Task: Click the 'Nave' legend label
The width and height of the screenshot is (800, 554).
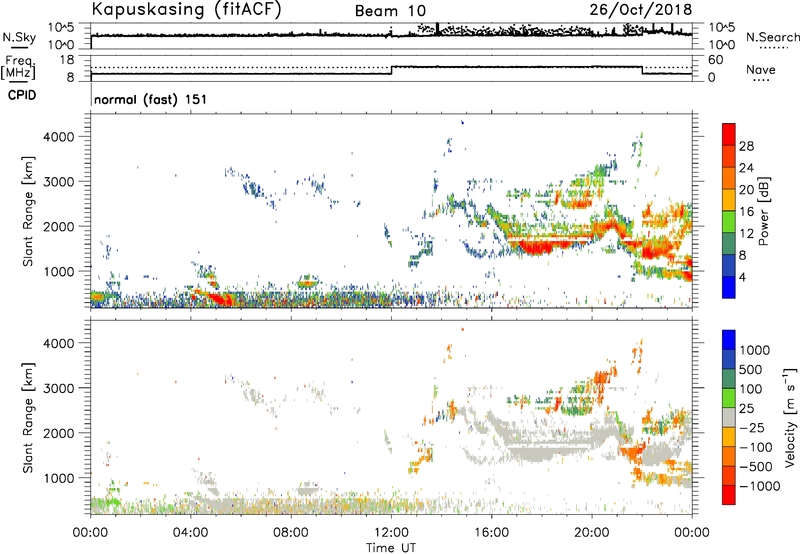Action: pyautogui.click(x=761, y=69)
